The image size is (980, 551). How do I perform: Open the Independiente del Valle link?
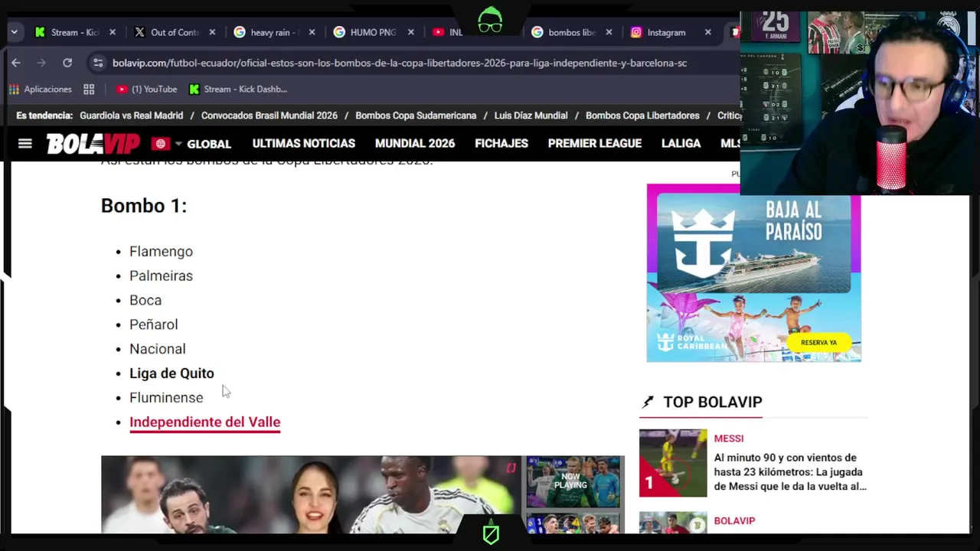click(x=204, y=422)
